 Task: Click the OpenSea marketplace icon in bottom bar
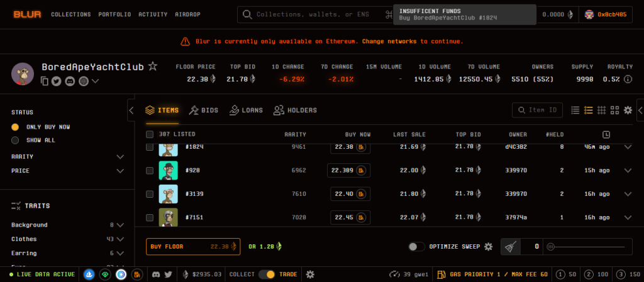click(89, 274)
